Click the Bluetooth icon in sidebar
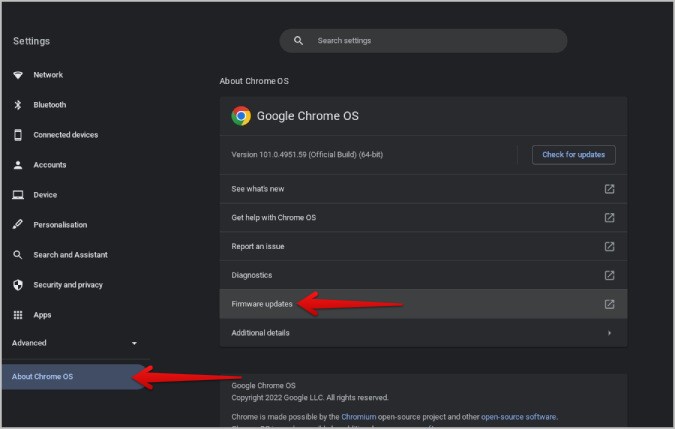 click(18, 105)
